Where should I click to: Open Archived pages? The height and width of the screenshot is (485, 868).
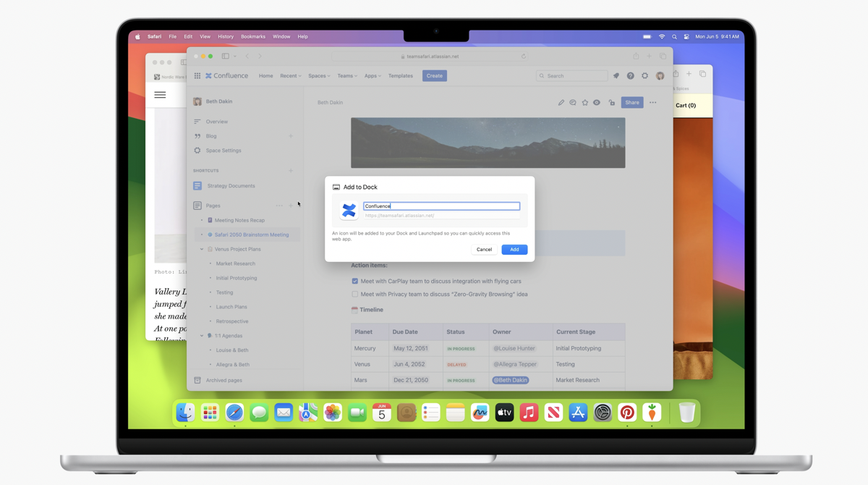pos(224,380)
